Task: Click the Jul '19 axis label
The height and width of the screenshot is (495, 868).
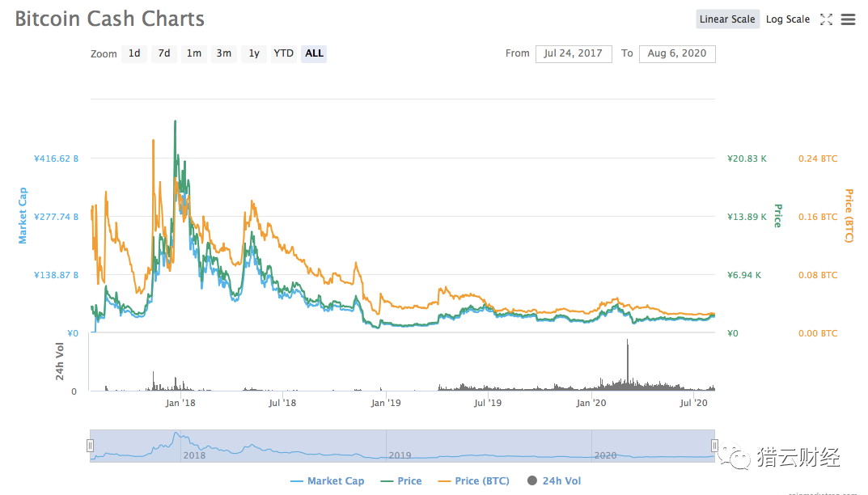Action: point(488,403)
